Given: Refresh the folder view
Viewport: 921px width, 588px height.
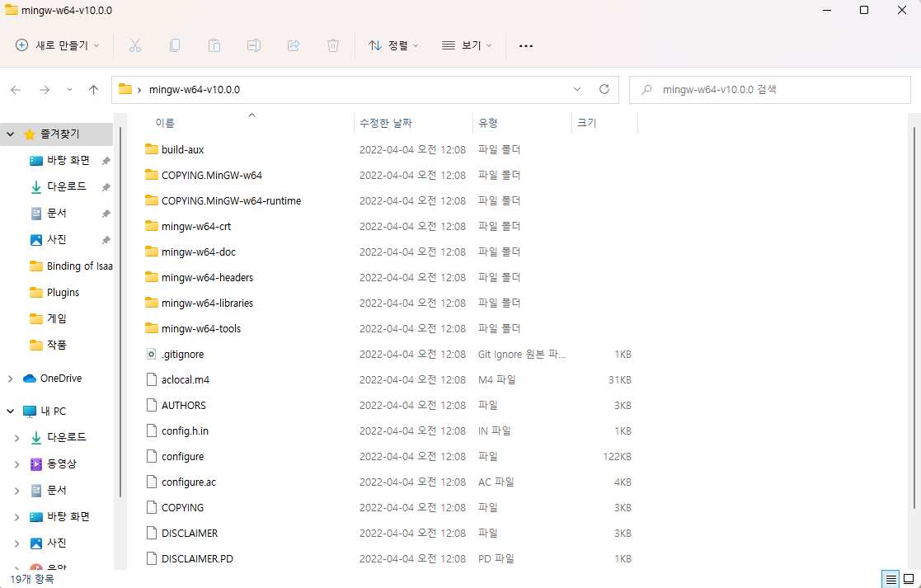Looking at the screenshot, I should pos(604,89).
